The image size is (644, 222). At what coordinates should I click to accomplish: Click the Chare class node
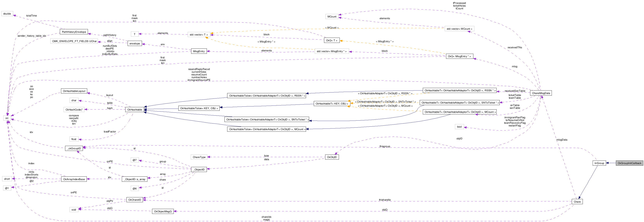(x=577, y=202)
